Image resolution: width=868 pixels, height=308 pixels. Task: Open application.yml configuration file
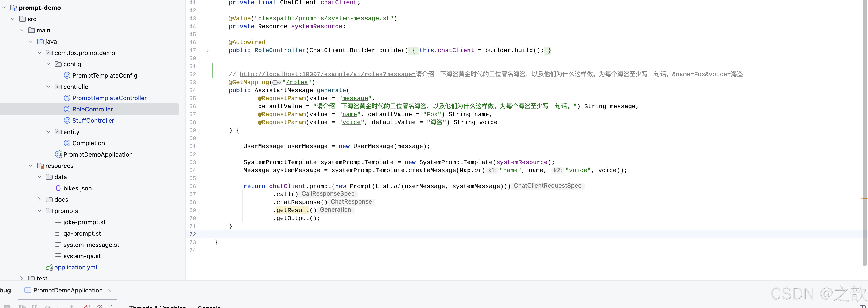(x=75, y=267)
